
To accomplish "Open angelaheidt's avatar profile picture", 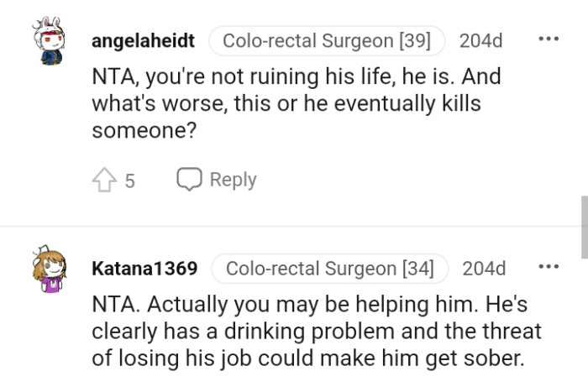I will click(53, 44).
